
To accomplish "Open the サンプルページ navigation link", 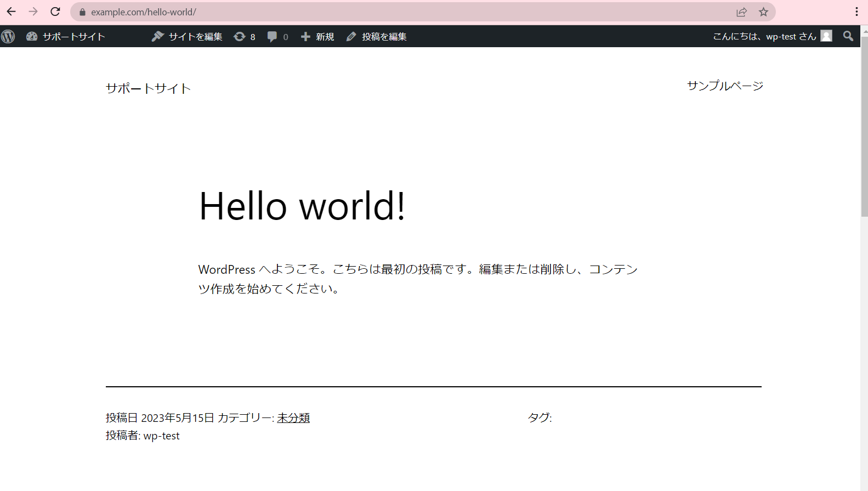I will (x=725, y=86).
